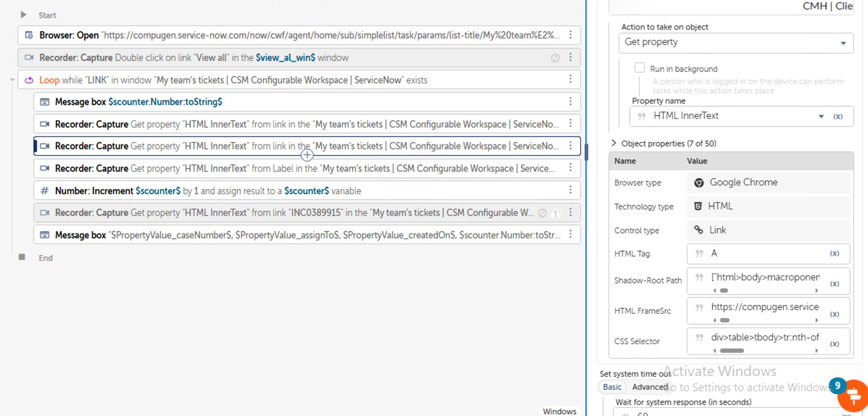Click the disabled indicator on the INC0389915 row
This screenshot has height=416, width=868.
[x=542, y=213]
